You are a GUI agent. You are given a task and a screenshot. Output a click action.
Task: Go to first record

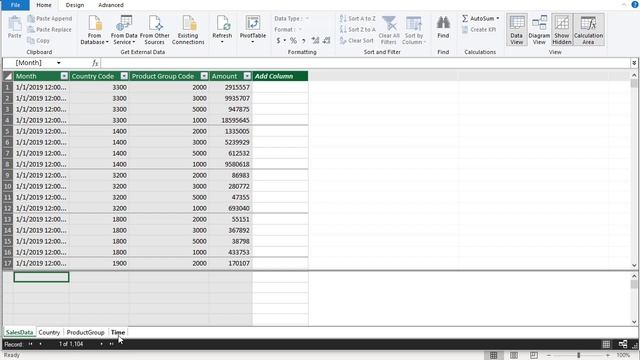[x=30, y=344]
